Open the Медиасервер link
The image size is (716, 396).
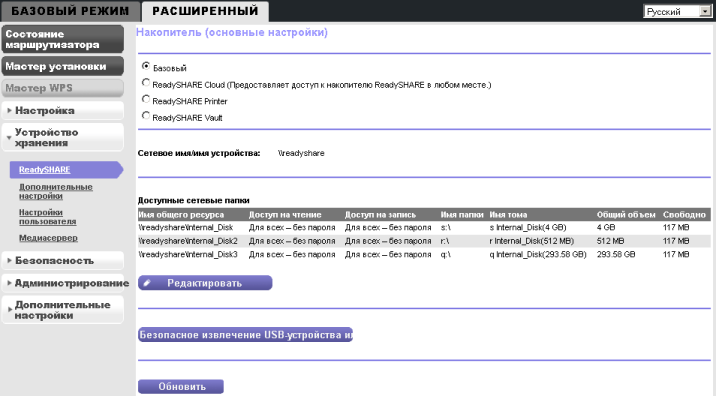tap(48, 238)
